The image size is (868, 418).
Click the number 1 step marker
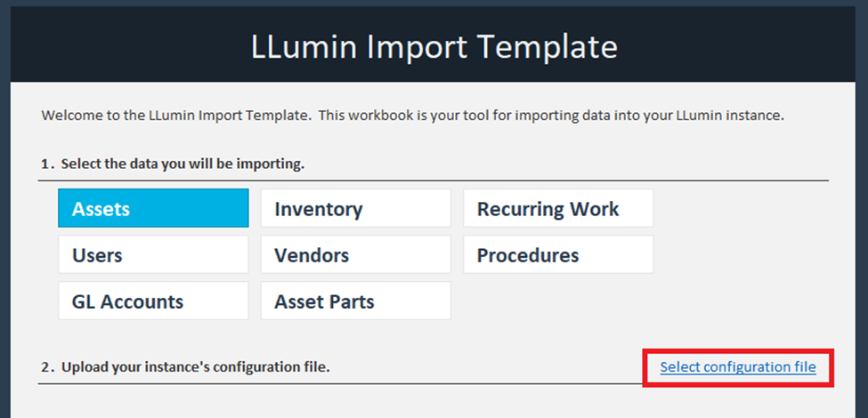(45, 164)
